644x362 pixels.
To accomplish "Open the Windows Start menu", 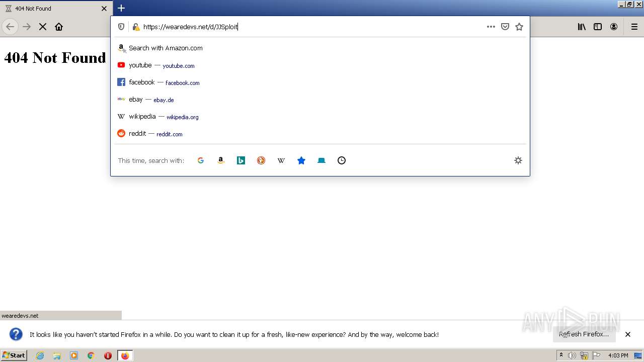I will click(x=14, y=355).
